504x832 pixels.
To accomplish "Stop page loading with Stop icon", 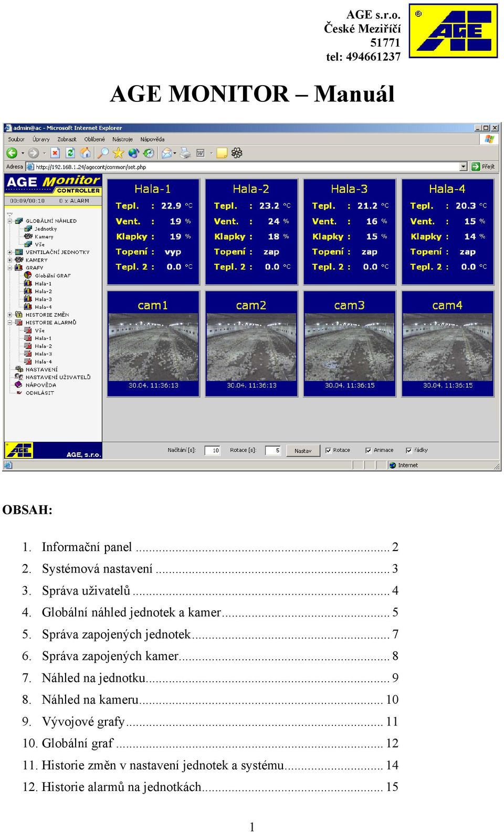I will coord(55,153).
